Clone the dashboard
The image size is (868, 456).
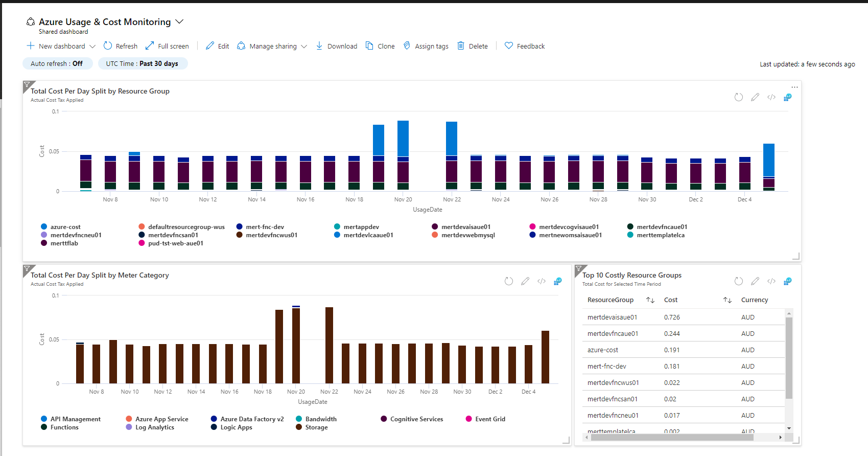click(380, 46)
